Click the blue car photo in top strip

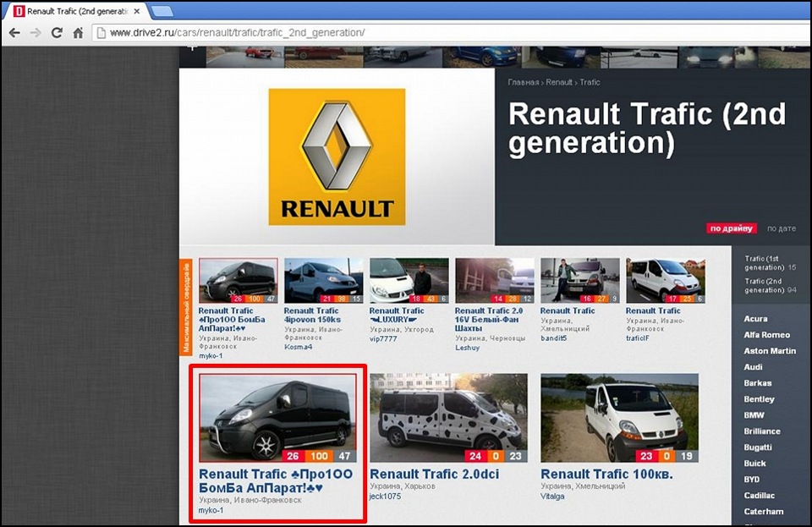coord(480,57)
